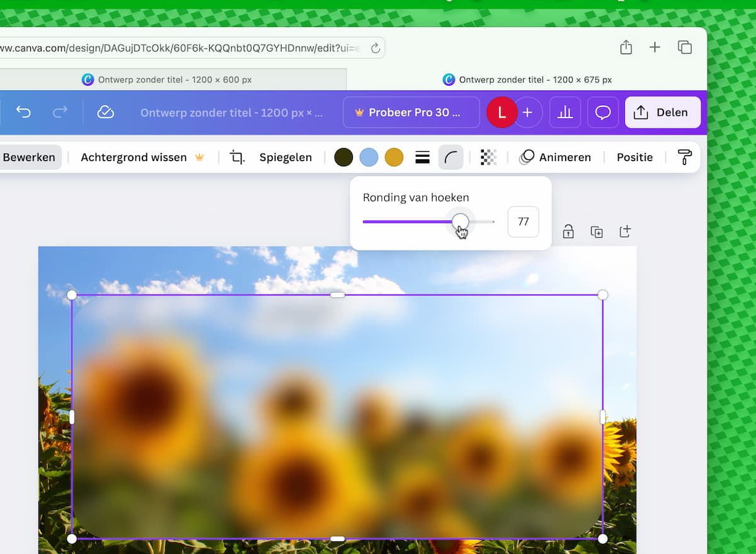Select the light blue color swatch
The width and height of the screenshot is (756, 554).
pos(369,157)
